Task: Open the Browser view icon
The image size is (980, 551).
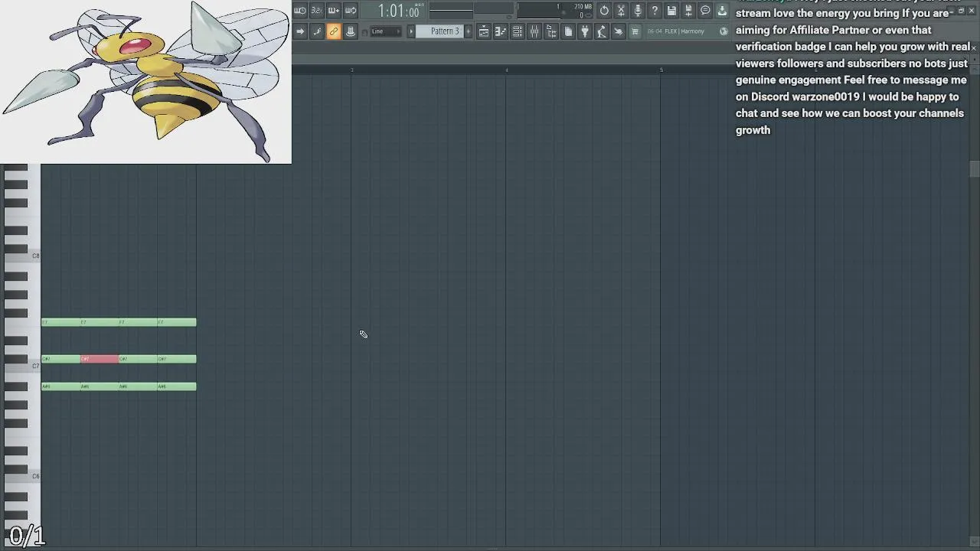Action: click(x=551, y=31)
